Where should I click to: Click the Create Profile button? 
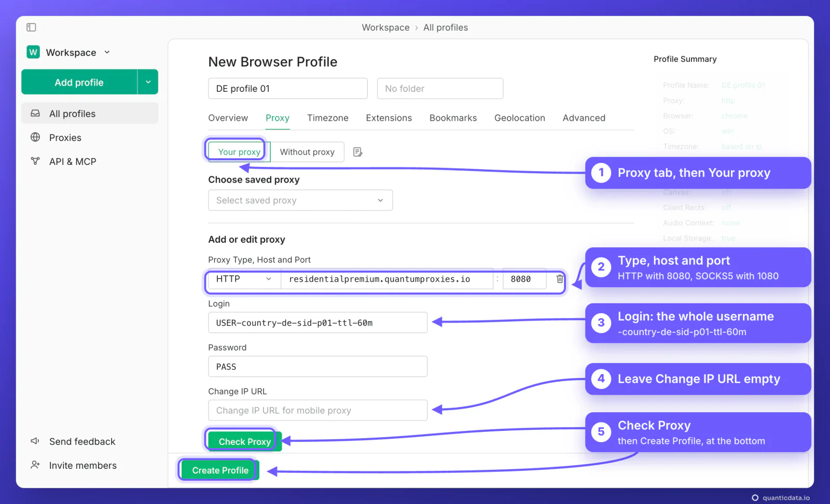220,470
